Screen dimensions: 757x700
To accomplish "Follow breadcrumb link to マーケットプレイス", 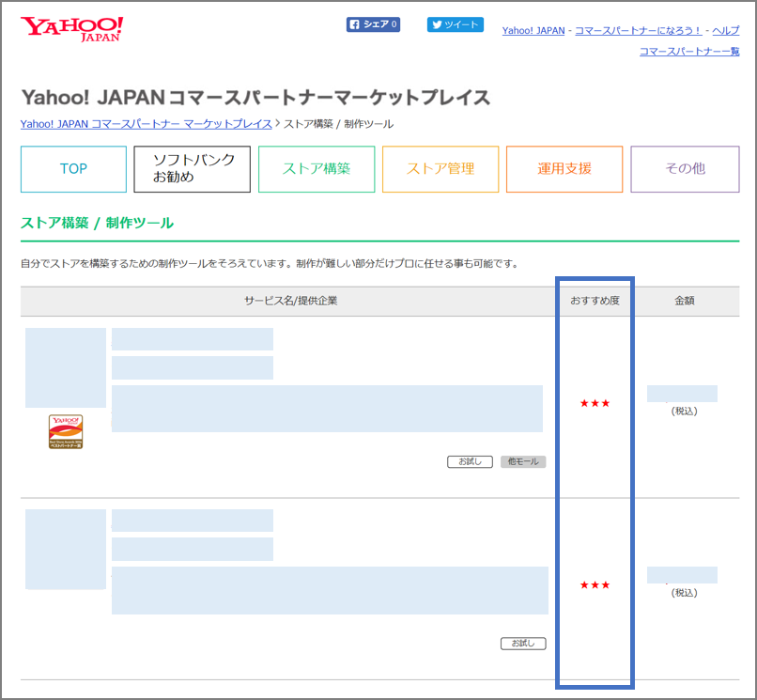I will pos(147,124).
